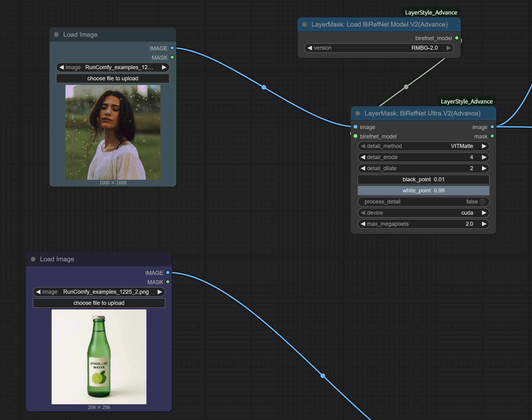This screenshot has height=420, width=532.
Task: Select the reroute dot on the bottom blue image wire
Action: tap(323, 376)
